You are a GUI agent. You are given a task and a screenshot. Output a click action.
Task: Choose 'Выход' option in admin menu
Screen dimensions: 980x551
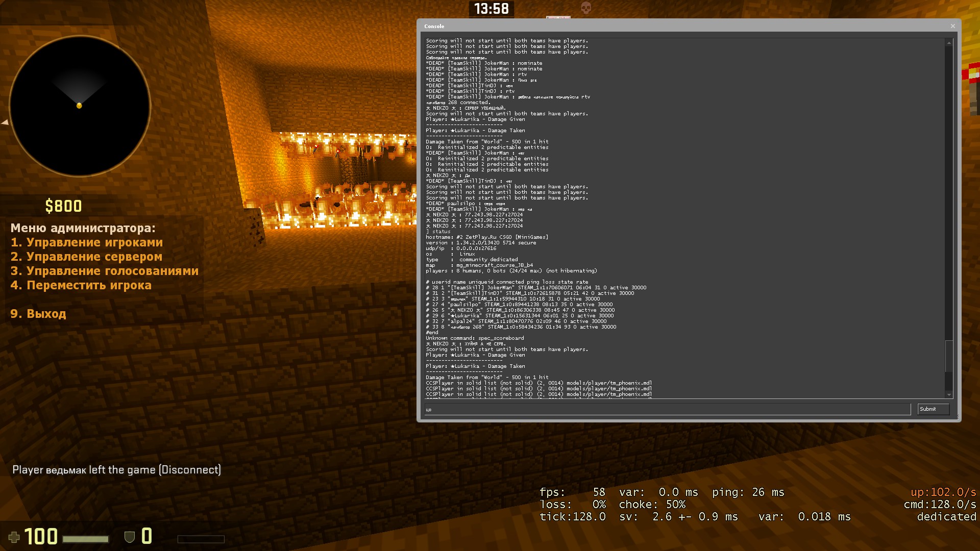point(38,314)
